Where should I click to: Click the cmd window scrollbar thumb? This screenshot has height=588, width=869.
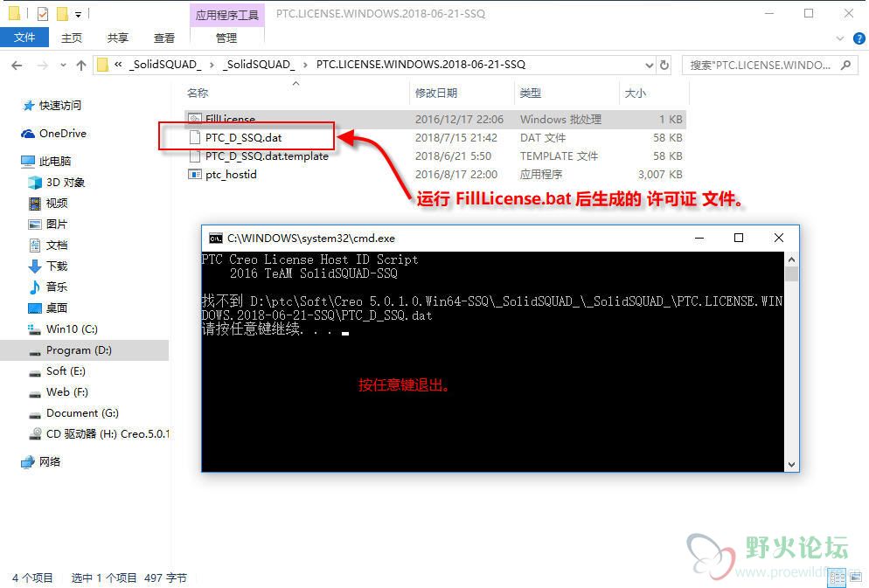791,273
